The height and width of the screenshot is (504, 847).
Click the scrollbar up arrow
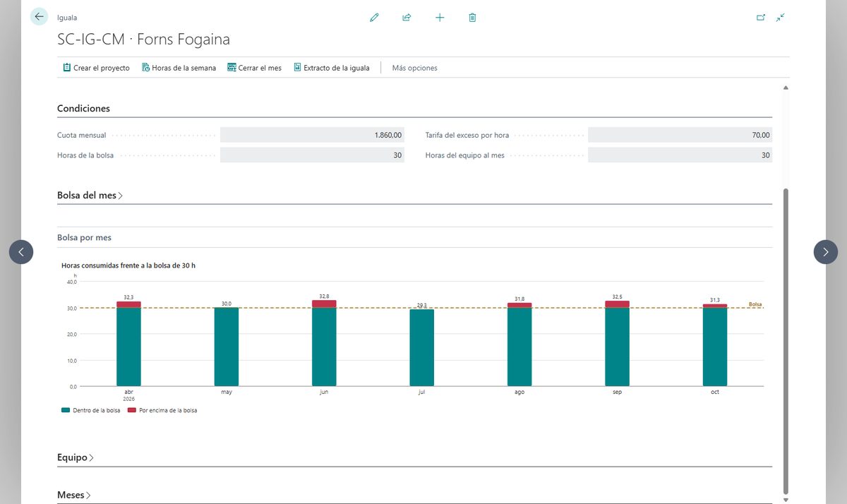(786, 88)
